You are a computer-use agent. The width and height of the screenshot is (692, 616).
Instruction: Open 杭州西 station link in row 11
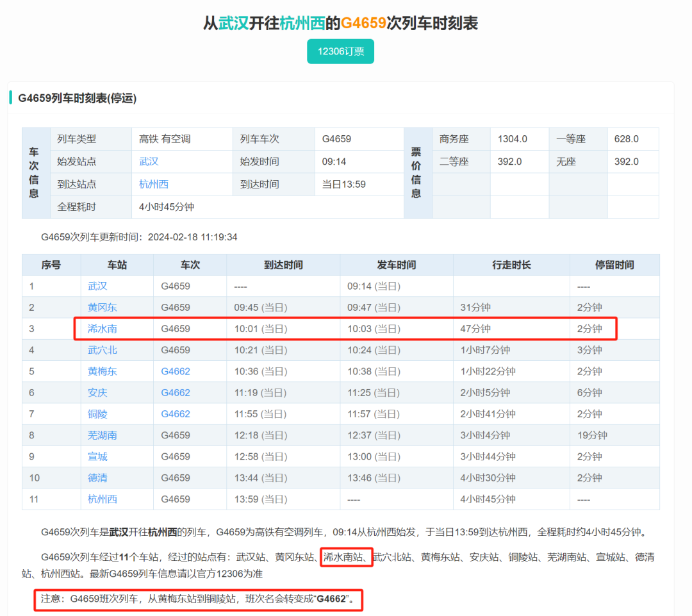coord(102,499)
